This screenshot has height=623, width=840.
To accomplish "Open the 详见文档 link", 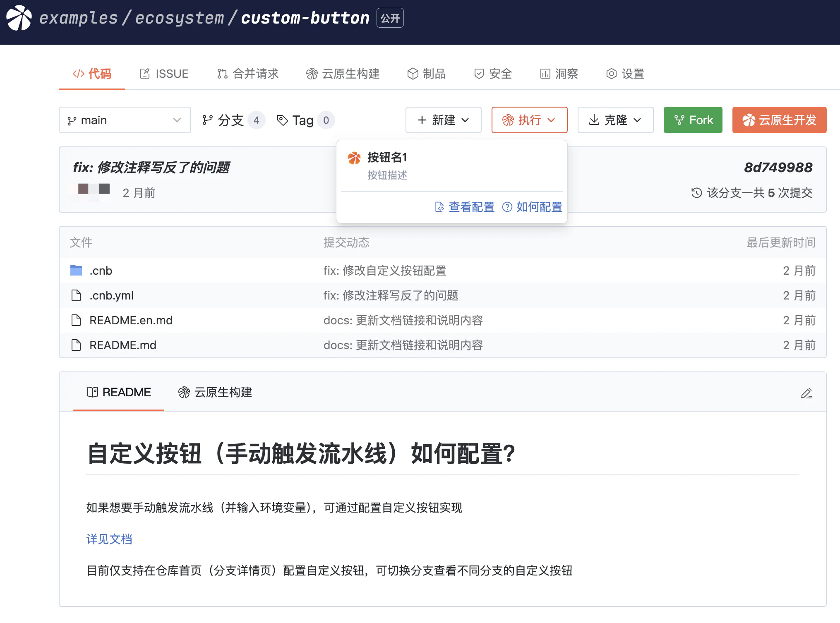I will 109,539.
